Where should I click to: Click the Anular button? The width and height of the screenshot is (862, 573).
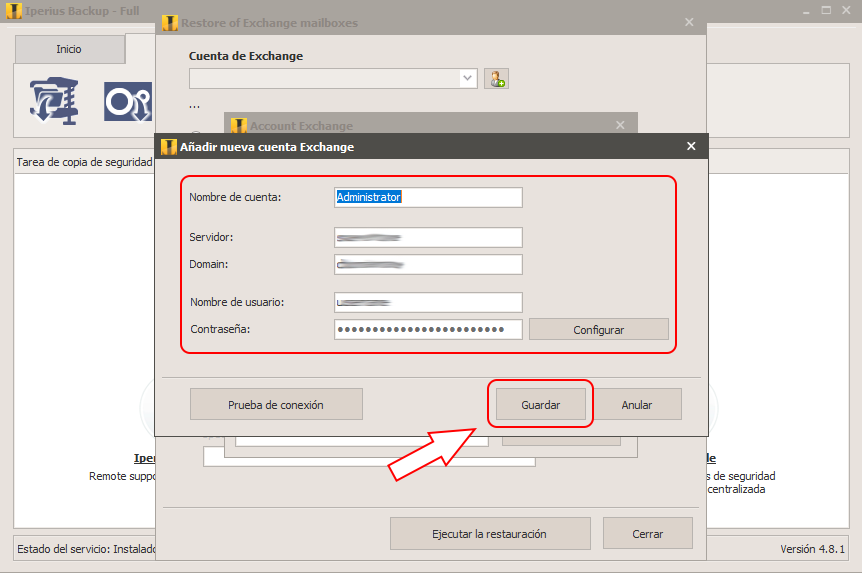(x=637, y=405)
